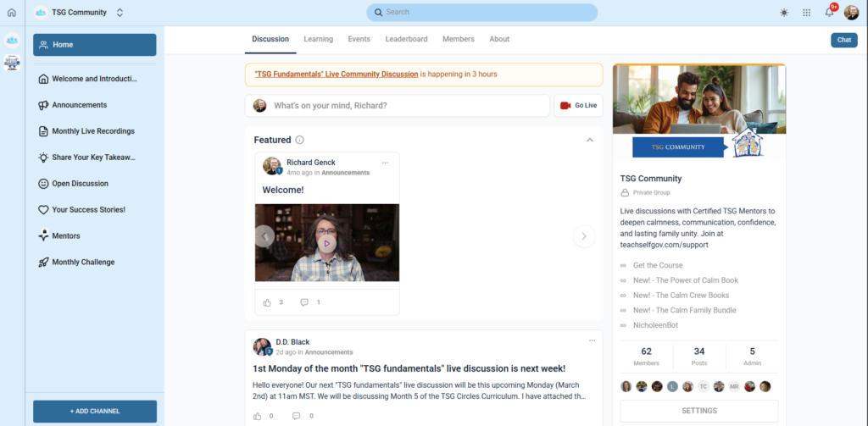Open comments on Welcome featured post
Viewport: 868px width, 426px height.
[x=304, y=302]
